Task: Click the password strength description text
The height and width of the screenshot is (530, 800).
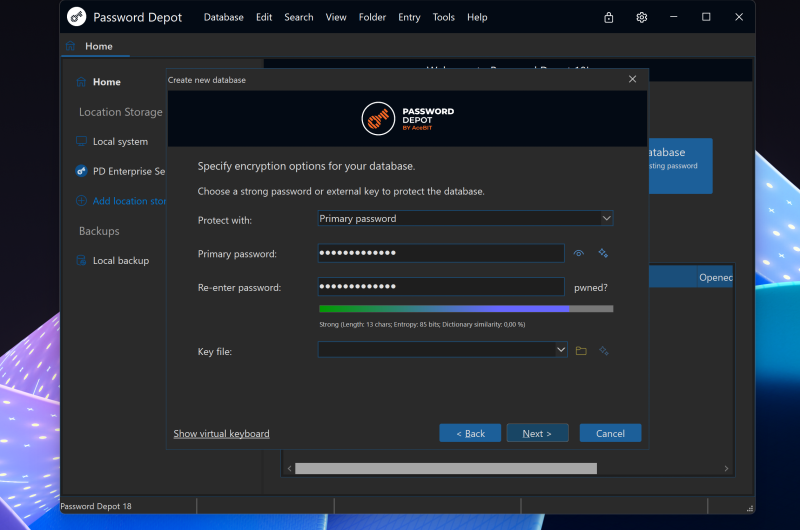Action: point(422,324)
